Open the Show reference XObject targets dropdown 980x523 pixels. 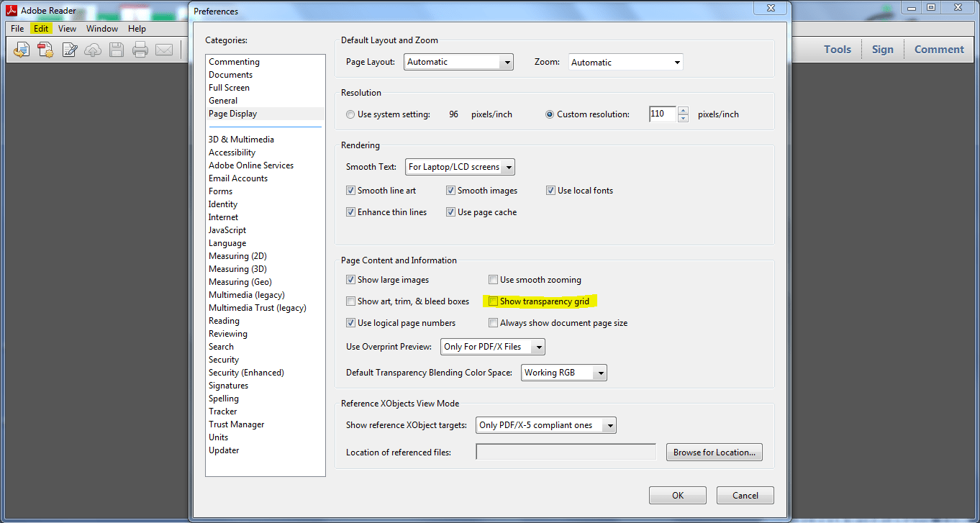tap(546, 425)
